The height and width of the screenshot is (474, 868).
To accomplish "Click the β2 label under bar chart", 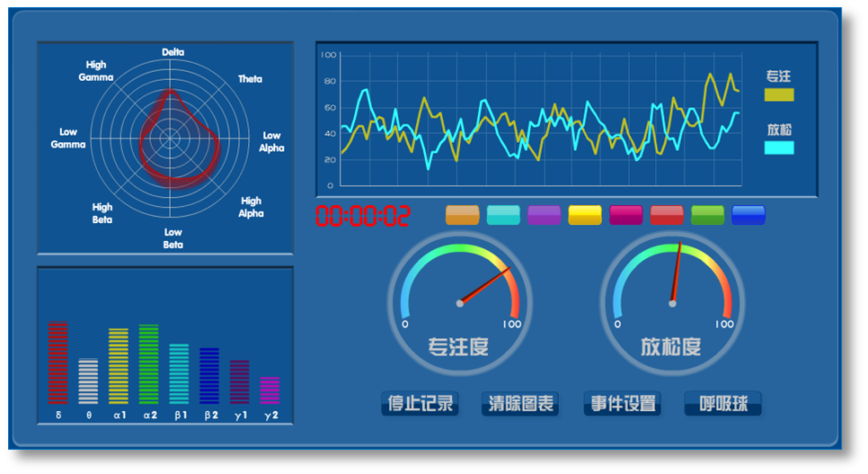I will pyautogui.click(x=211, y=415).
